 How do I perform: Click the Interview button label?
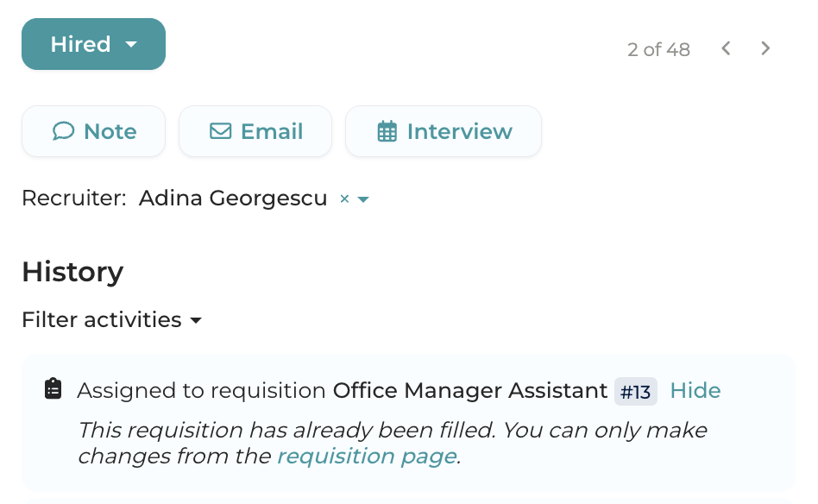tap(459, 131)
